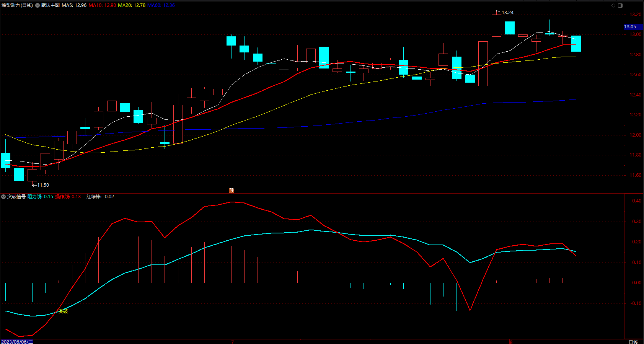This screenshot has height=344, width=644.
Task: Click the diamond icon at top right
Action: (613, 5)
